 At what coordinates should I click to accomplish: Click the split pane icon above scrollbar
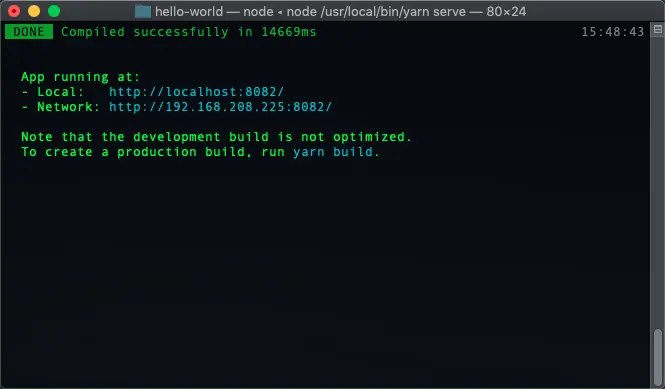point(658,29)
